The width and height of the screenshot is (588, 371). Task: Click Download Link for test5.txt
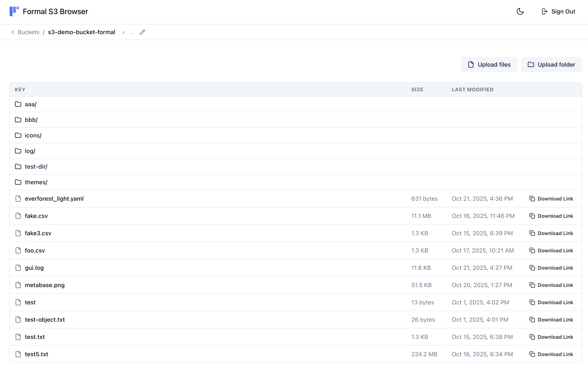555,354
